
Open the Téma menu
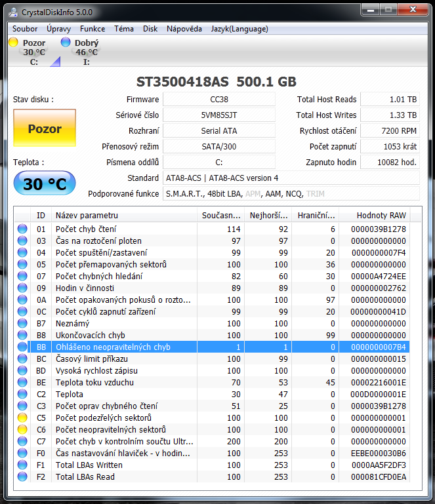124,29
